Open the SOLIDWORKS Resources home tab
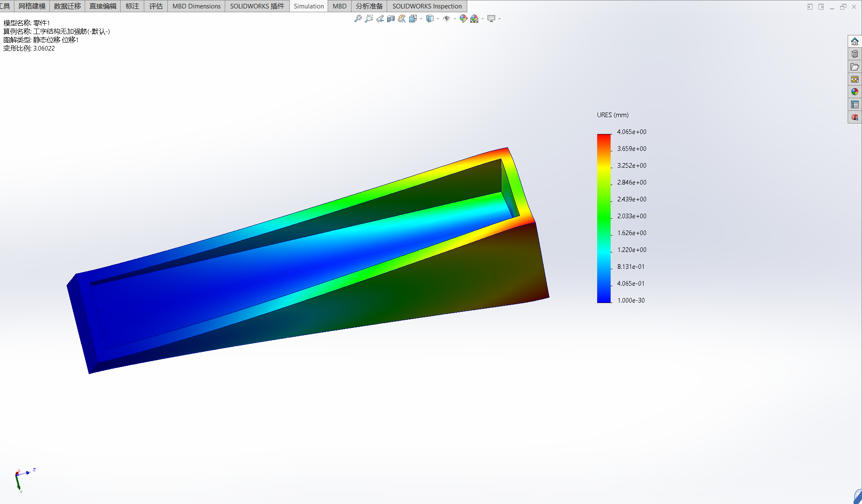The width and height of the screenshot is (862, 504). click(x=854, y=41)
